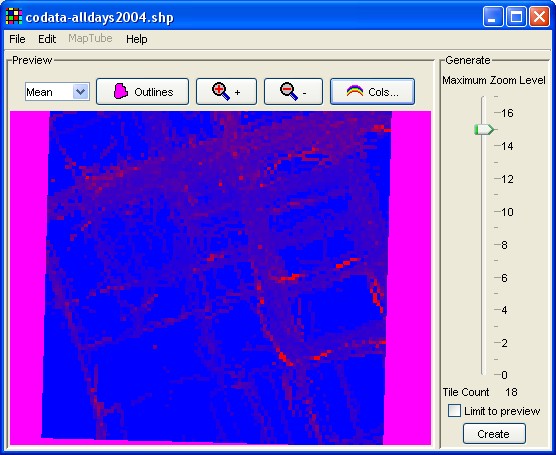This screenshot has width=556, height=455.
Task: Click the Maximum Zoom Level slider thumb
Action: pyautogui.click(x=484, y=129)
